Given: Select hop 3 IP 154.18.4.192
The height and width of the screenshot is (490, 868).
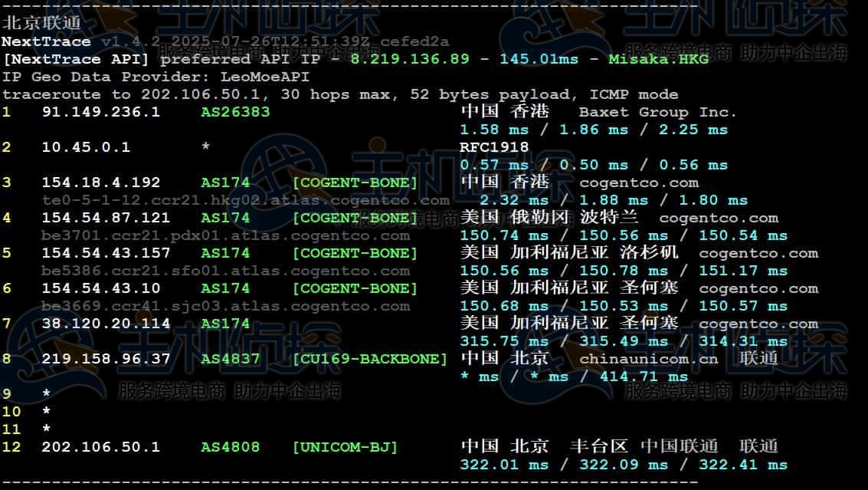Looking at the screenshot, I should (x=101, y=183).
